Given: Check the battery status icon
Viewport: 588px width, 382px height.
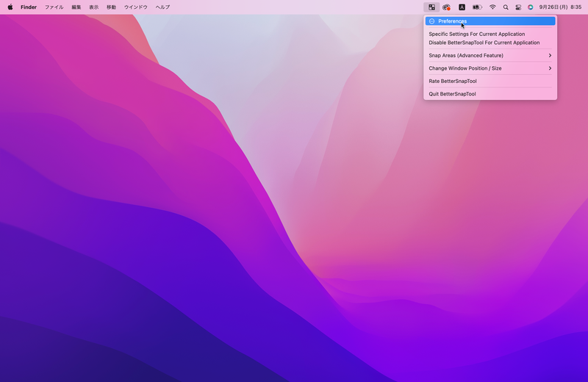Looking at the screenshot, I should click(x=476, y=7).
